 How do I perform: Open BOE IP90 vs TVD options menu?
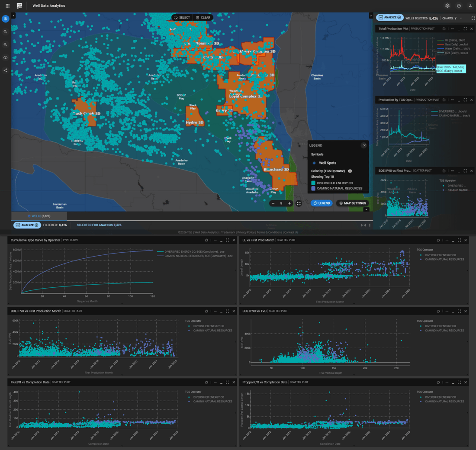pyautogui.click(x=447, y=311)
